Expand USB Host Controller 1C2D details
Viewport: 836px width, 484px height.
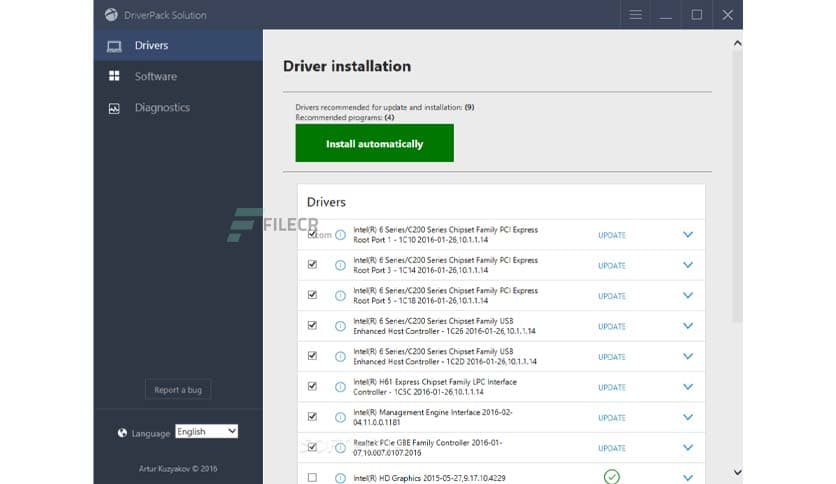[688, 356]
